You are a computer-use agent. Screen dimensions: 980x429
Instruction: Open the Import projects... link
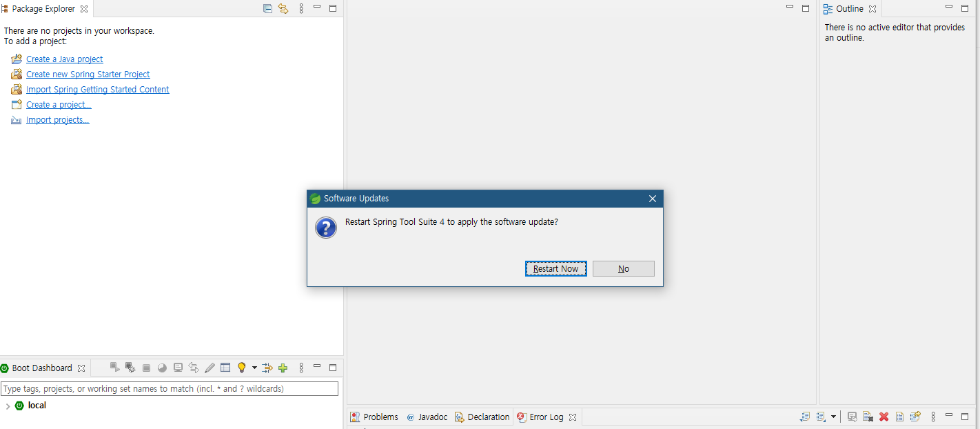pos(57,120)
